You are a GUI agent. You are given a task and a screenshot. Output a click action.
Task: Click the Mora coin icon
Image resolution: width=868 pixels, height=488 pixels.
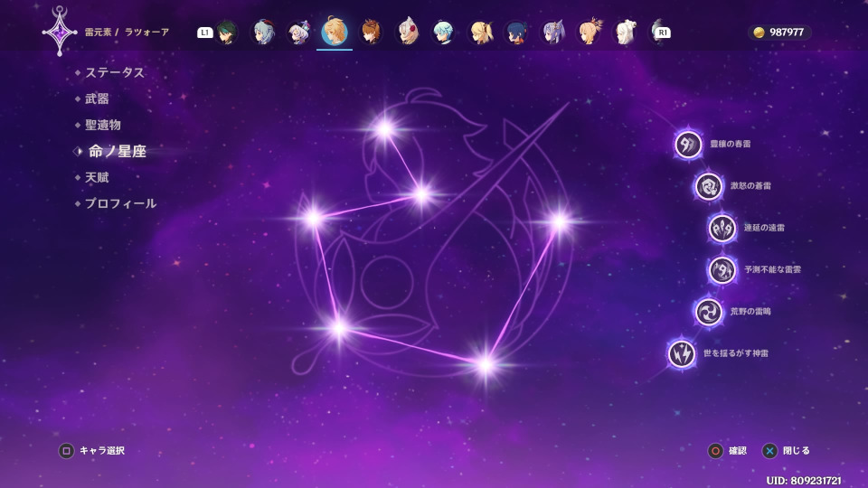pyautogui.click(x=759, y=33)
